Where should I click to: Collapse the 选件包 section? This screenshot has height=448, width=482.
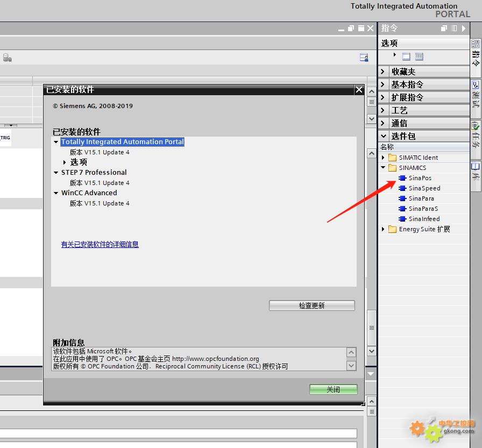pyautogui.click(x=384, y=136)
